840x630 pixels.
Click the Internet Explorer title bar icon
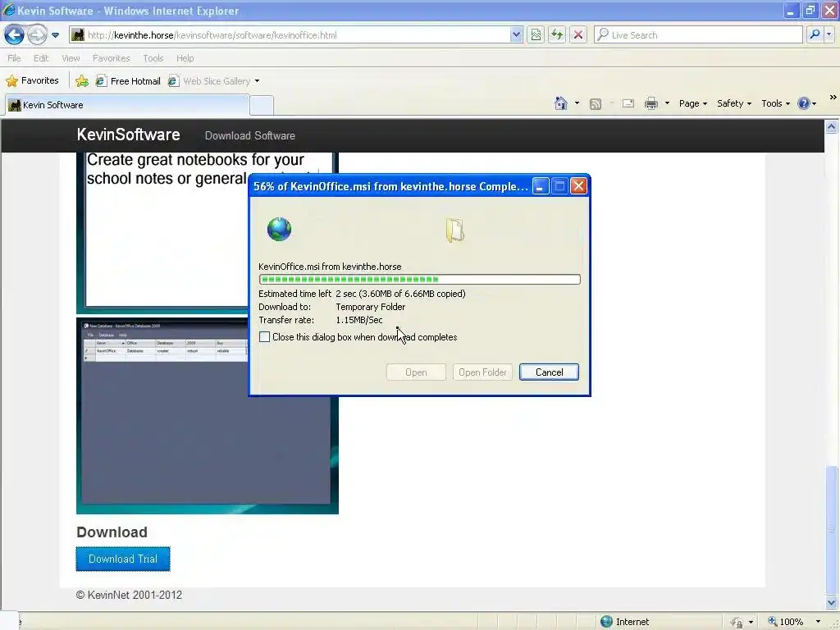9,10
